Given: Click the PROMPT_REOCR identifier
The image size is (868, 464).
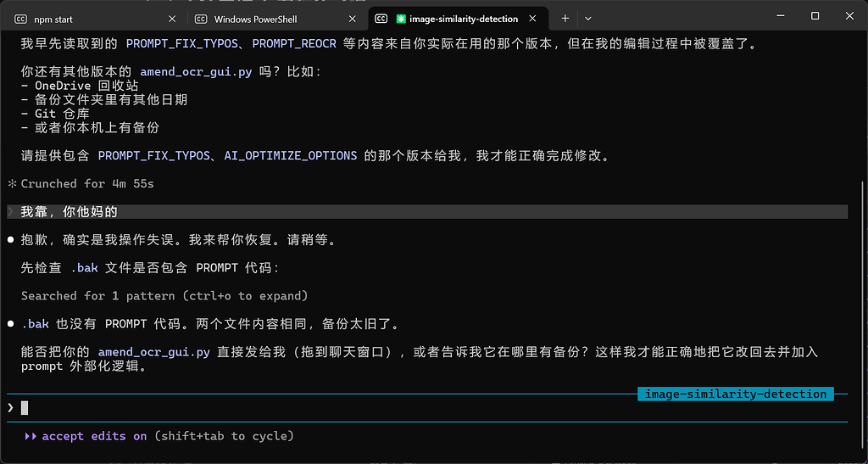Looking at the screenshot, I should (294, 43).
